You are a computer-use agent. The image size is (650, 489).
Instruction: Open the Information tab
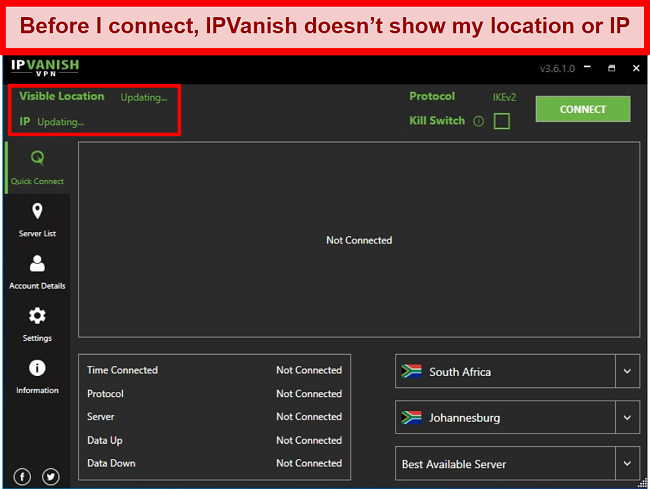[37, 377]
